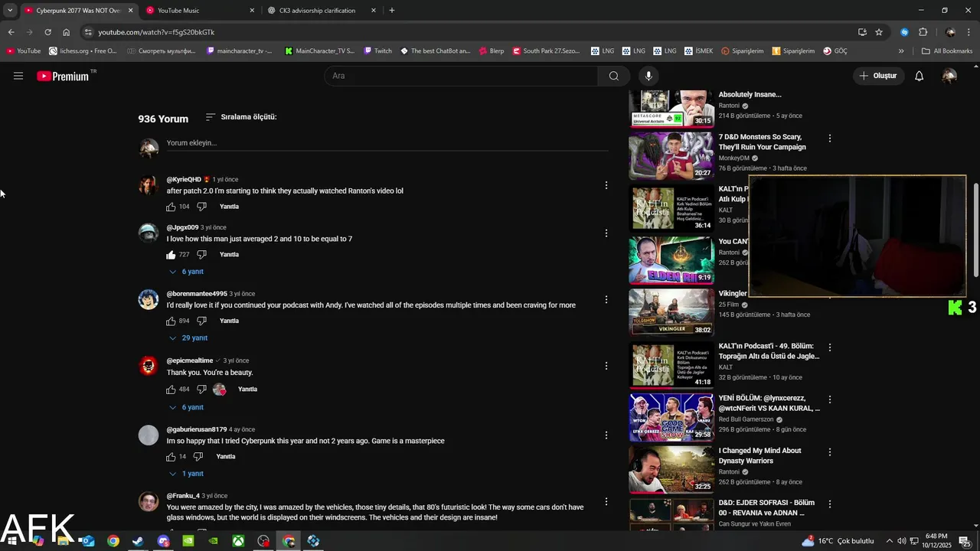Open File Explorer from taskbar

pos(63,541)
